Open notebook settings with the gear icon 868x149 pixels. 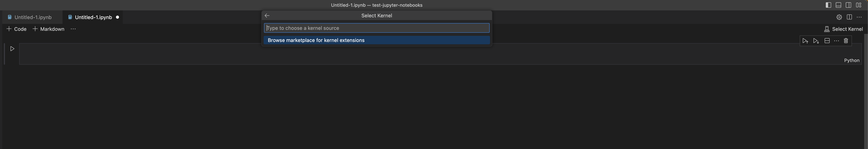point(839,17)
